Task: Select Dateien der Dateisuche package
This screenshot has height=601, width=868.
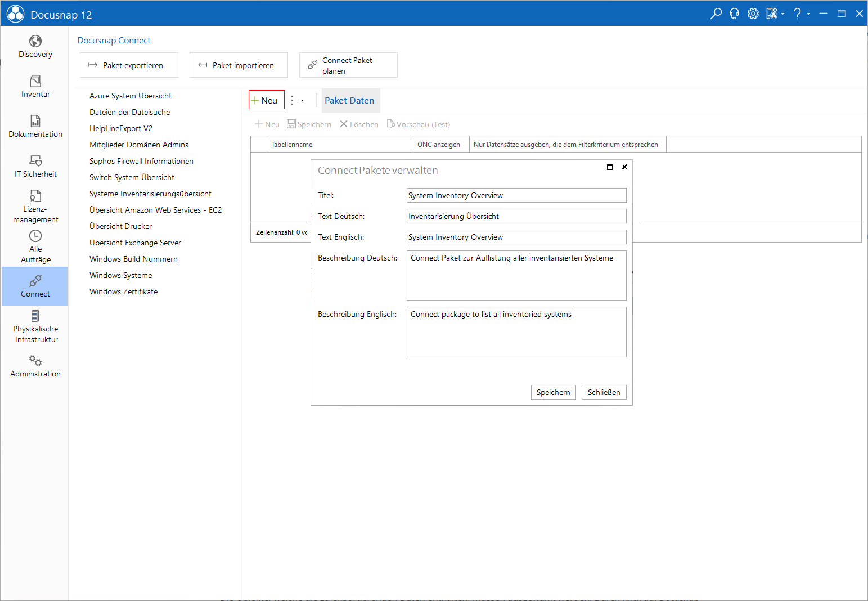Action: [130, 112]
